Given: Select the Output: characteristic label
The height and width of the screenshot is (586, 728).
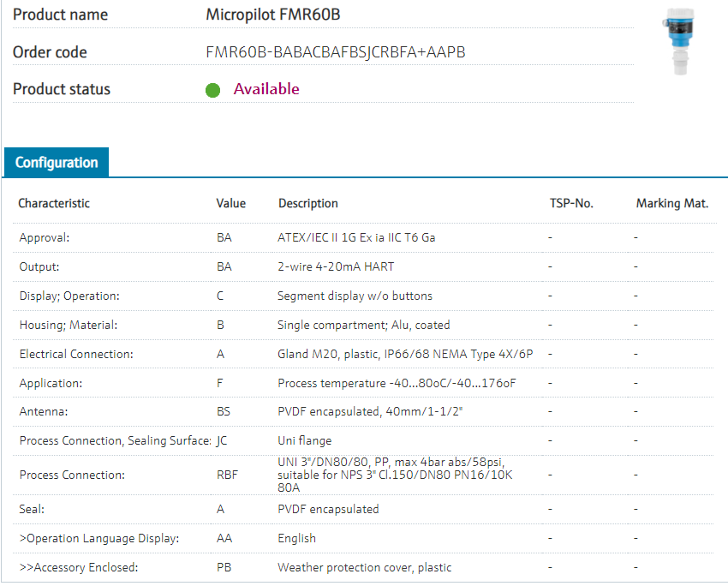Looking at the screenshot, I should pos(39,266).
